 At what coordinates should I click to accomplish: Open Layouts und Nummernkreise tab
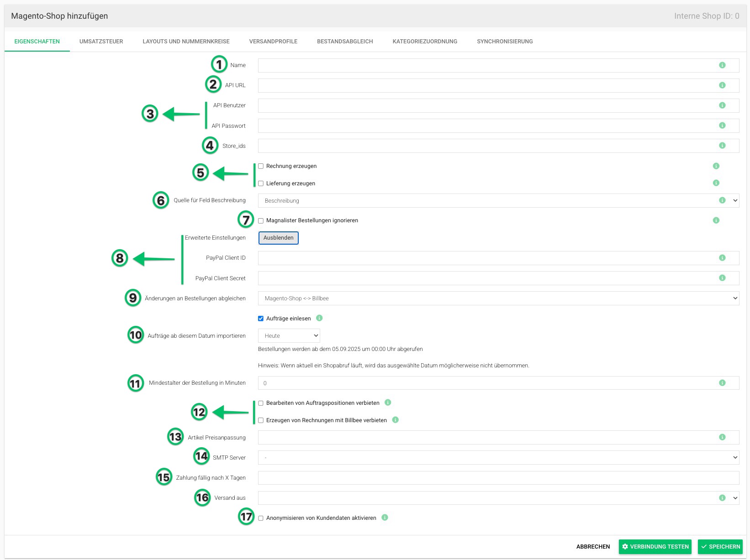coord(186,42)
